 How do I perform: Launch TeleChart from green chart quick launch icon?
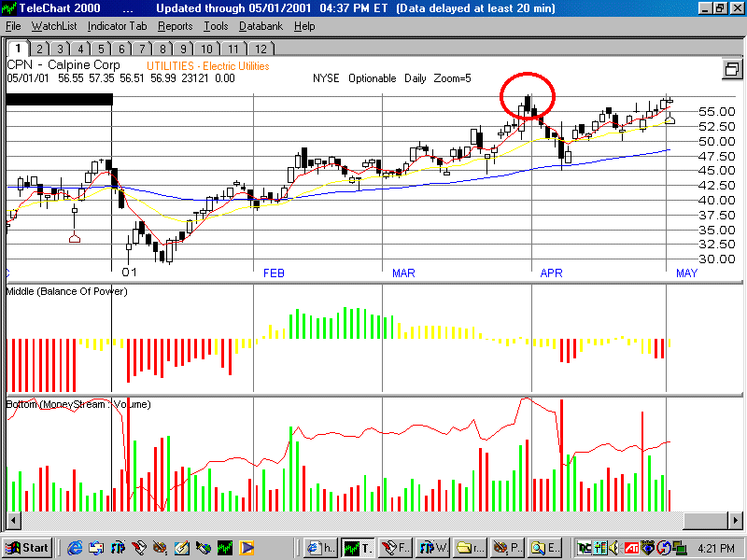pos(225,548)
